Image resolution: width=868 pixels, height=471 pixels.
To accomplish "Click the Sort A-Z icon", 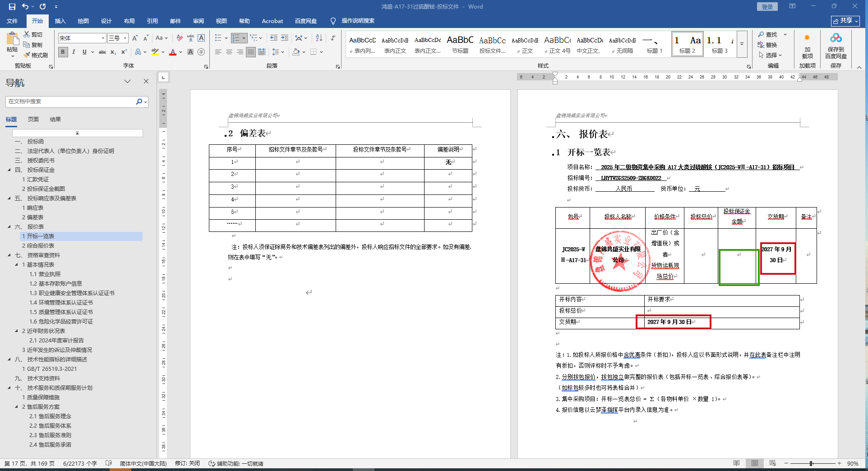I will pos(319,38).
